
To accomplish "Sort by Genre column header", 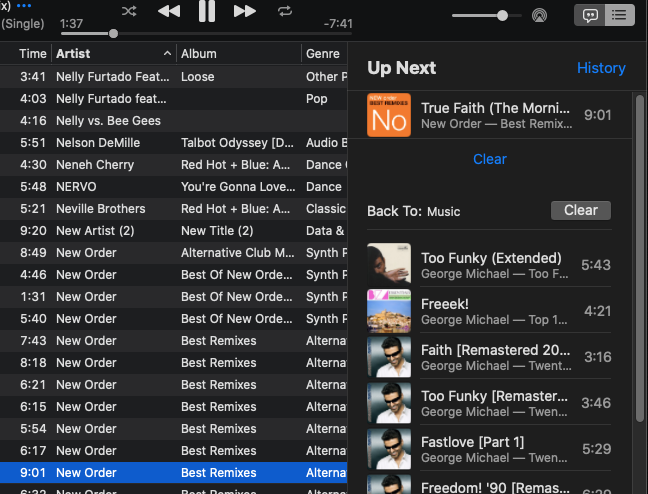I will pos(325,54).
